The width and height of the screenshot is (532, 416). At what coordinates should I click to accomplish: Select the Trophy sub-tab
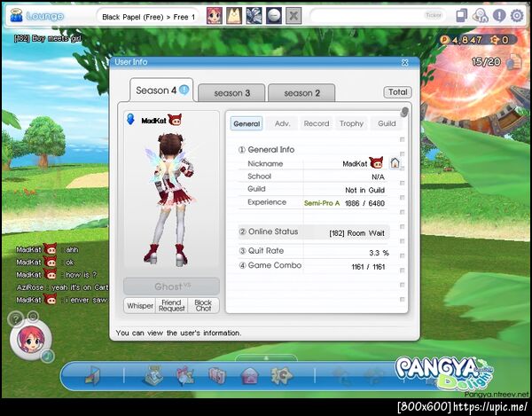351,123
